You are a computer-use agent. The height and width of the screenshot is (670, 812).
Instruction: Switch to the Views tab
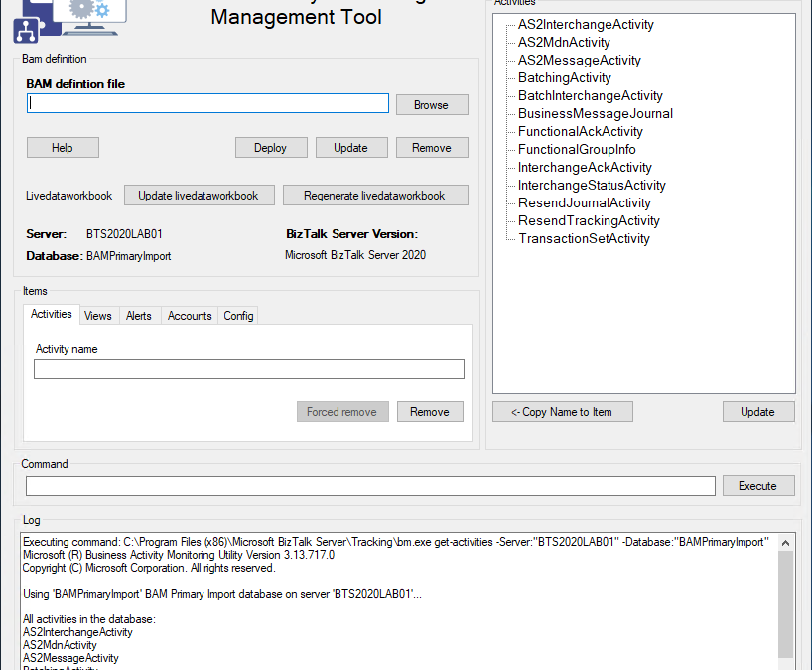click(98, 316)
